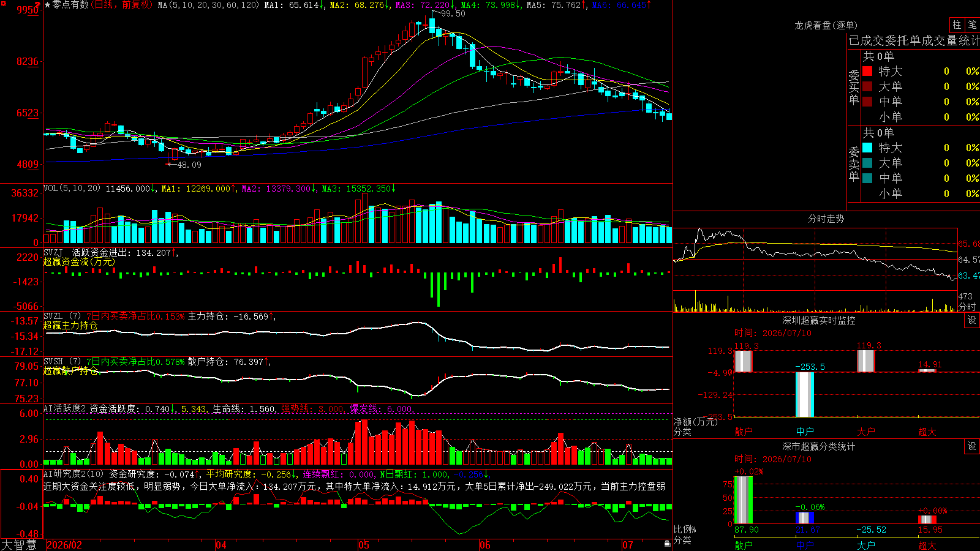Click the yellow 超赢资金流(万元) label
The height and width of the screenshot is (551, 980).
coord(79,262)
